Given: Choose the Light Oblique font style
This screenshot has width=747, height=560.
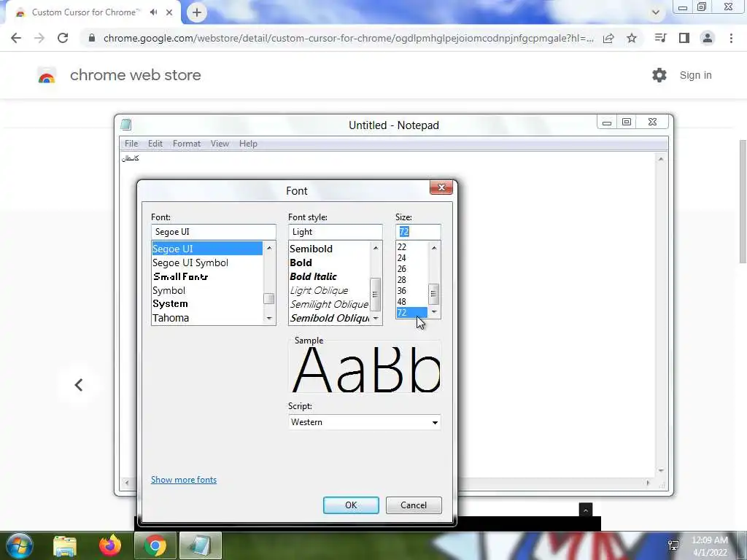Looking at the screenshot, I should tap(320, 290).
